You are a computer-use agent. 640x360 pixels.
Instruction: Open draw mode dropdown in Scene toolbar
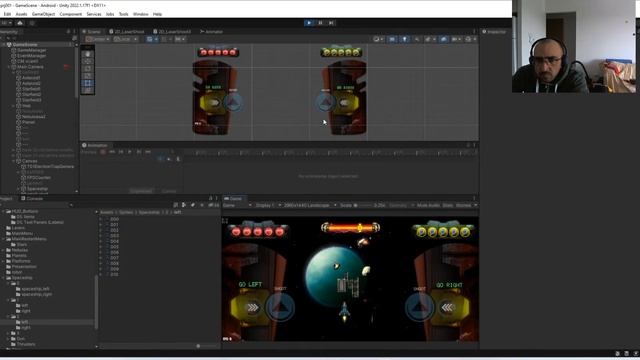378,39
